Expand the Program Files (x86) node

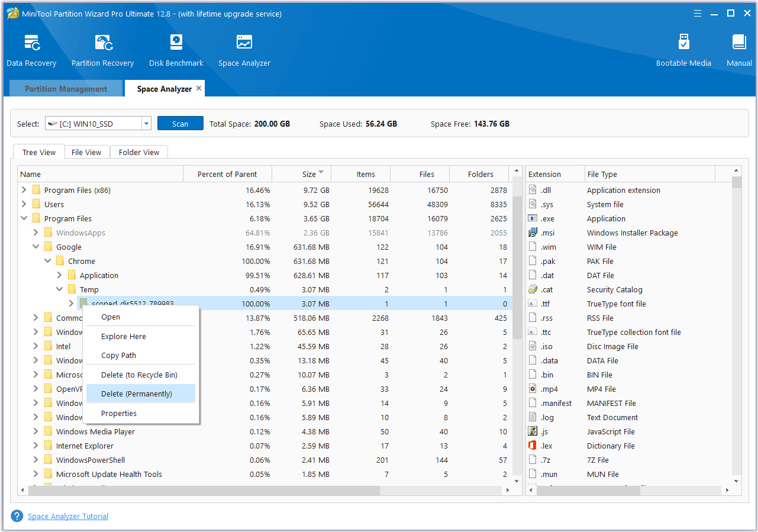click(24, 190)
